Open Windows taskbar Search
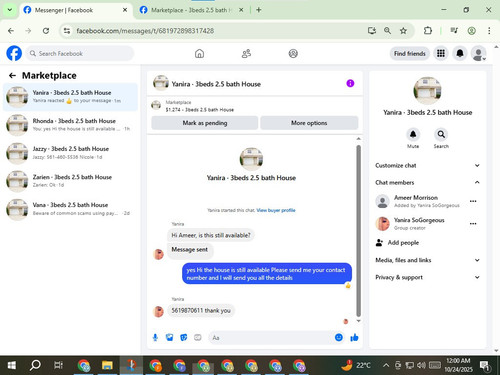The image size is (500, 375). (35, 365)
